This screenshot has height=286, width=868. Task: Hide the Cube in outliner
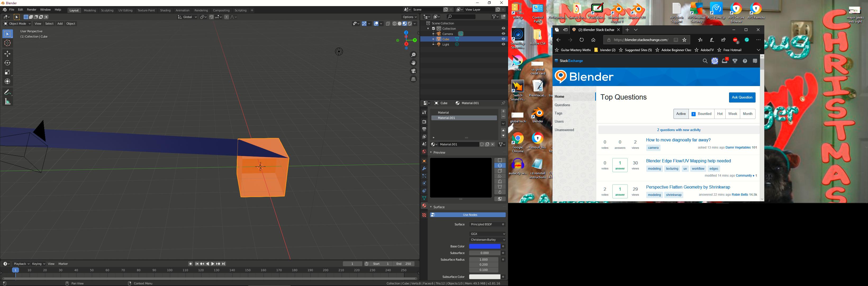click(x=503, y=39)
